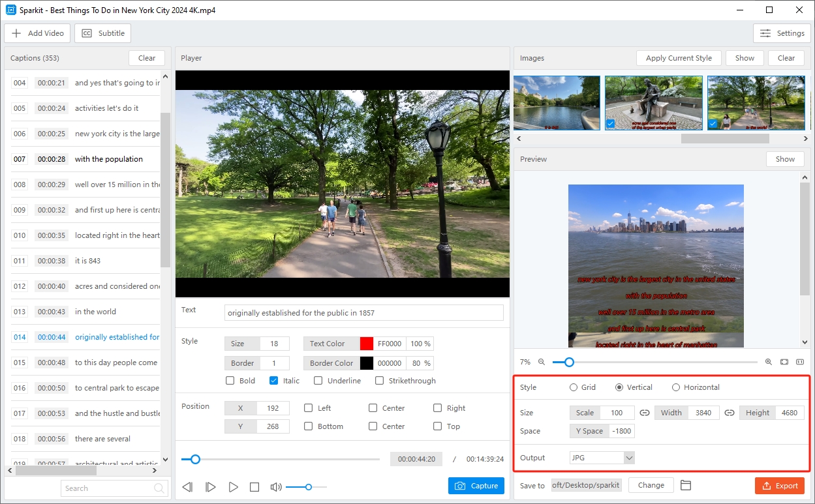Click the link icon between Scale and Width
Image resolution: width=815 pixels, height=504 pixels.
tap(644, 412)
